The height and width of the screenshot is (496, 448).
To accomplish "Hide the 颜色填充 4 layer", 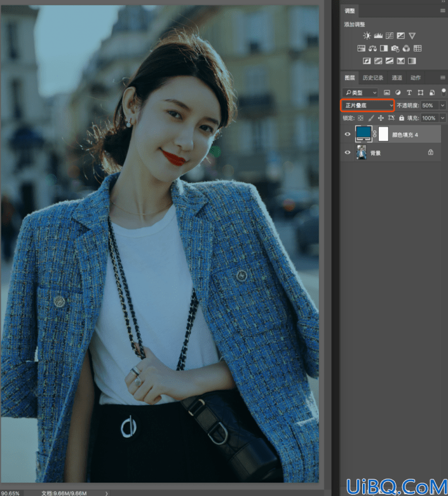I will point(348,134).
